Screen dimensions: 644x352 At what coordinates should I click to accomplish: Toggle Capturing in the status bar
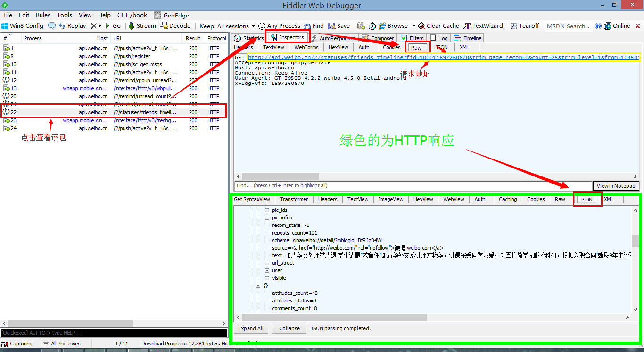(17, 344)
